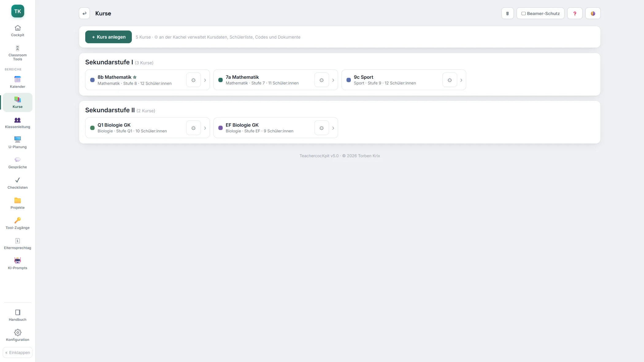Select the Kurse sidebar item

17,102
